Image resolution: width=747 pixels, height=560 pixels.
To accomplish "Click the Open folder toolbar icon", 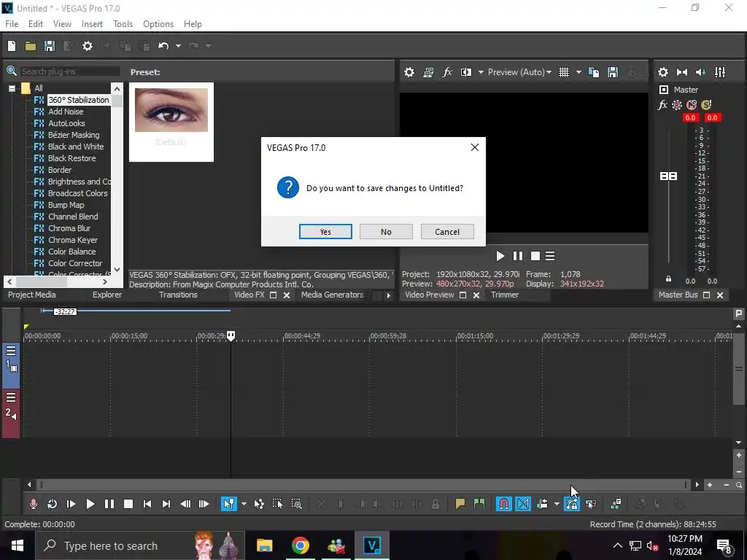I will pyautogui.click(x=31, y=46).
